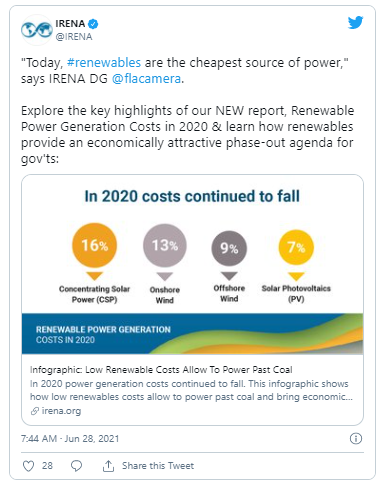
Task: Like the tweet with the heart icon
Action: 28,466
